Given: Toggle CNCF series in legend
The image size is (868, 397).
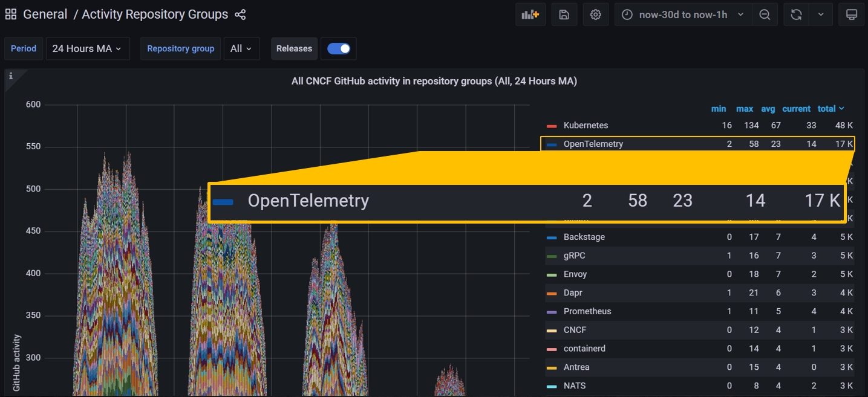Looking at the screenshot, I should tap(575, 330).
